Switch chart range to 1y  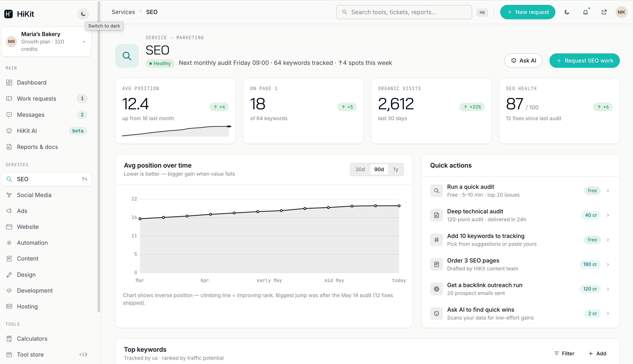click(x=395, y=169)
